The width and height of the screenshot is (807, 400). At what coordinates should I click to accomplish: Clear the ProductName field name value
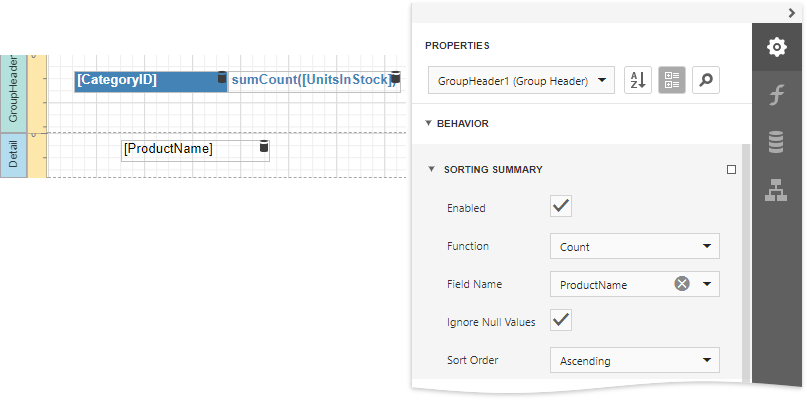click(x=682, y=284)
